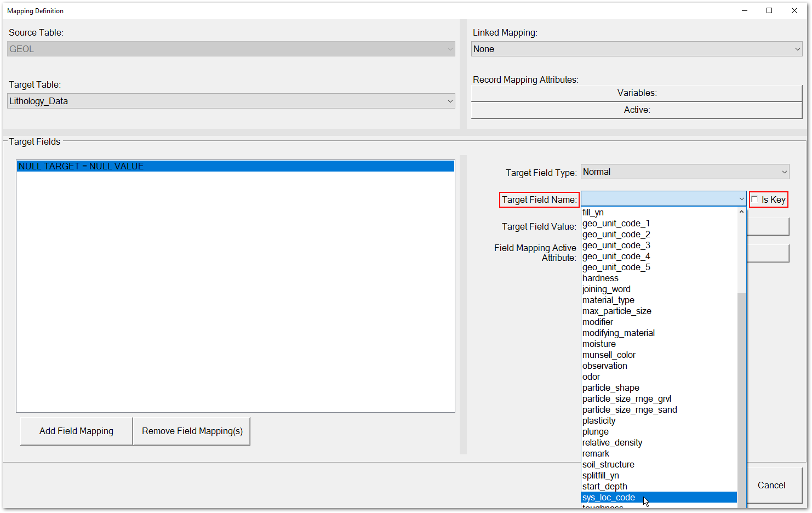Select modifying_material in the list
The height and width of the screenshot is (513, 812).
tap(659, 333)
